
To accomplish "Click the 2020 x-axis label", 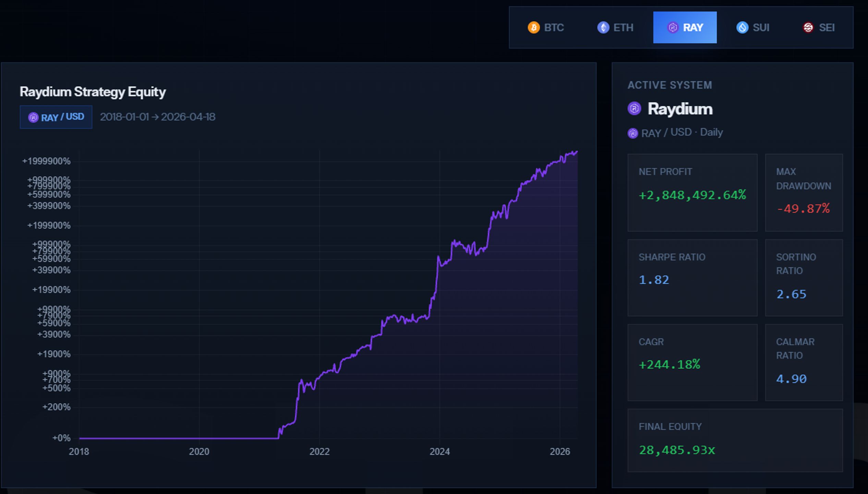I will click(x=199, y=451).
